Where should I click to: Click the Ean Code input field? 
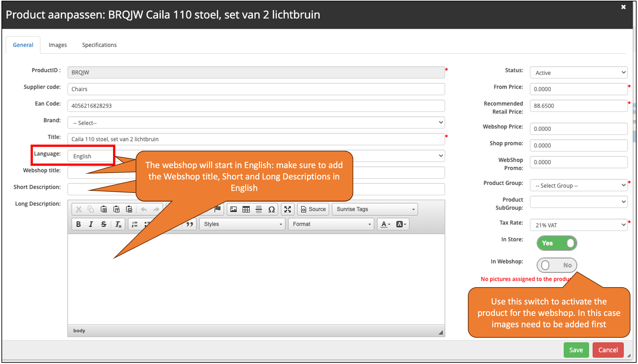pyautogui.click(x=256, y=106)
